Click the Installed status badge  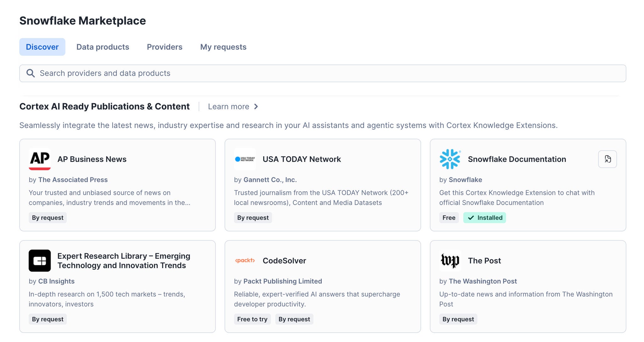485,218
